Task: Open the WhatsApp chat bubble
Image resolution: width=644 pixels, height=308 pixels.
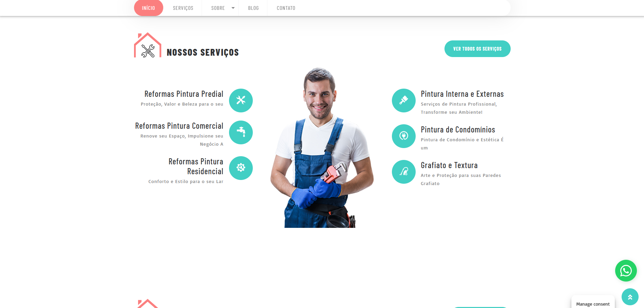Action: click(x=626, y=271)
